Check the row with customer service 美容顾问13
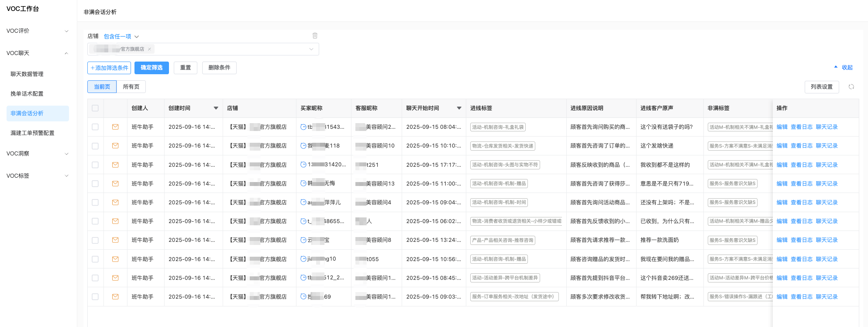868x327 pixels. [95, 184]
